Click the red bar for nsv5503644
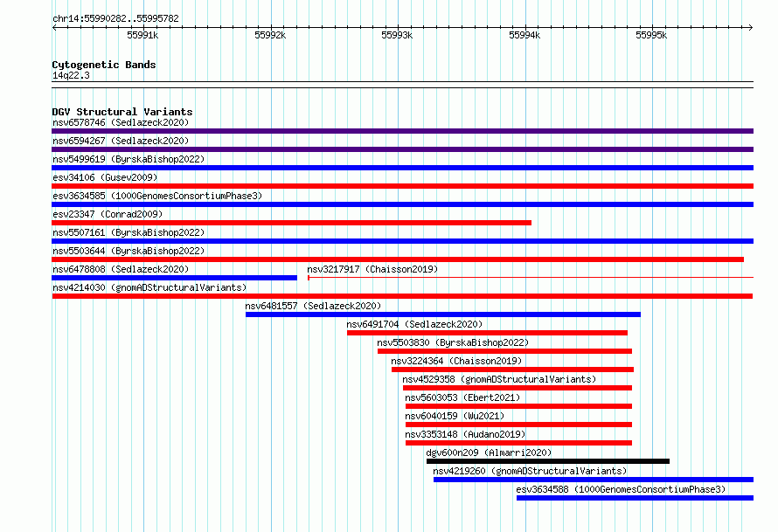 398,259
